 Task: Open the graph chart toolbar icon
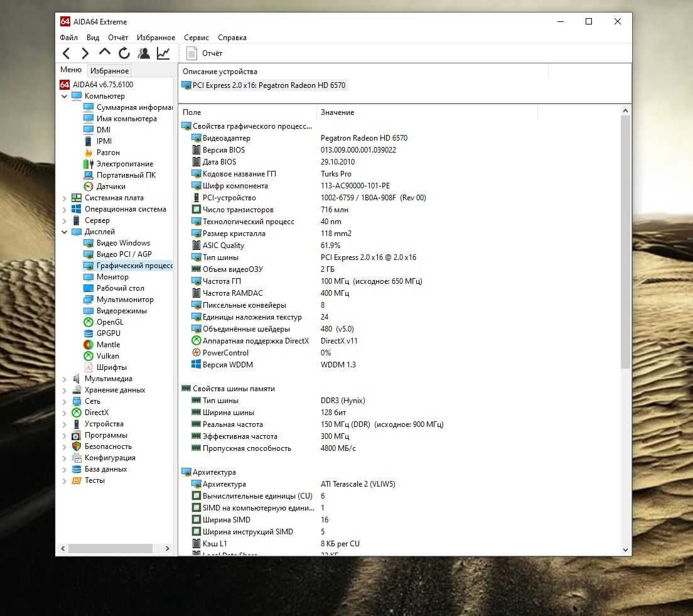tap(163, 53)
